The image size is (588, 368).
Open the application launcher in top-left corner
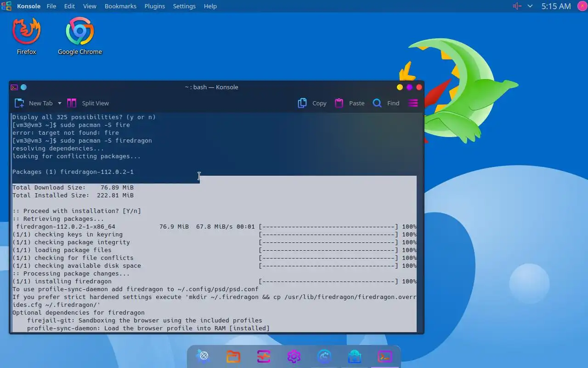(6, 6)
